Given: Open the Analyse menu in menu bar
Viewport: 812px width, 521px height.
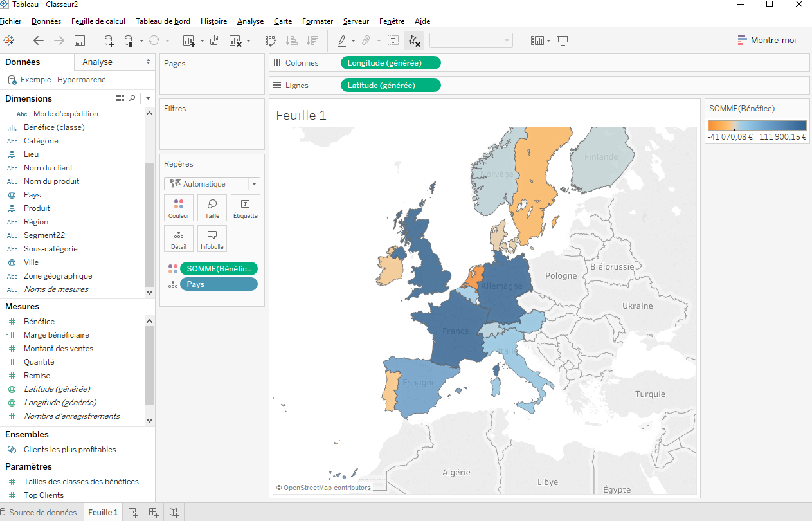Looking at the screenshot, I should [250, 21].
